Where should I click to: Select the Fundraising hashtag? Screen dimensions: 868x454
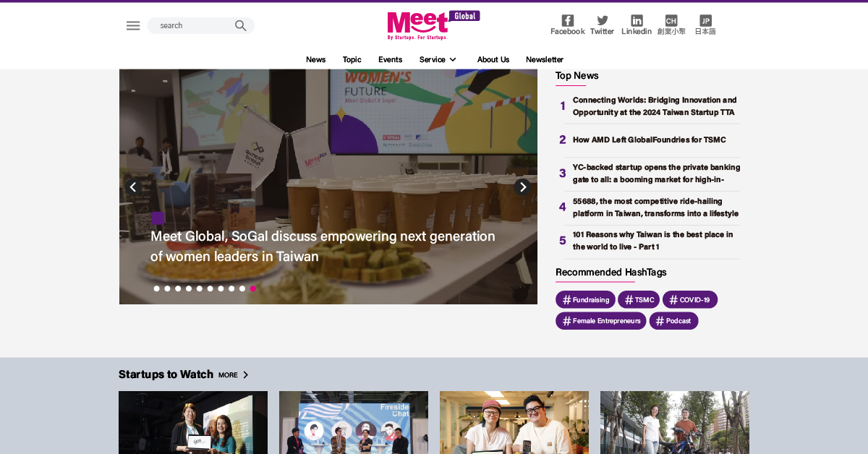586,299
